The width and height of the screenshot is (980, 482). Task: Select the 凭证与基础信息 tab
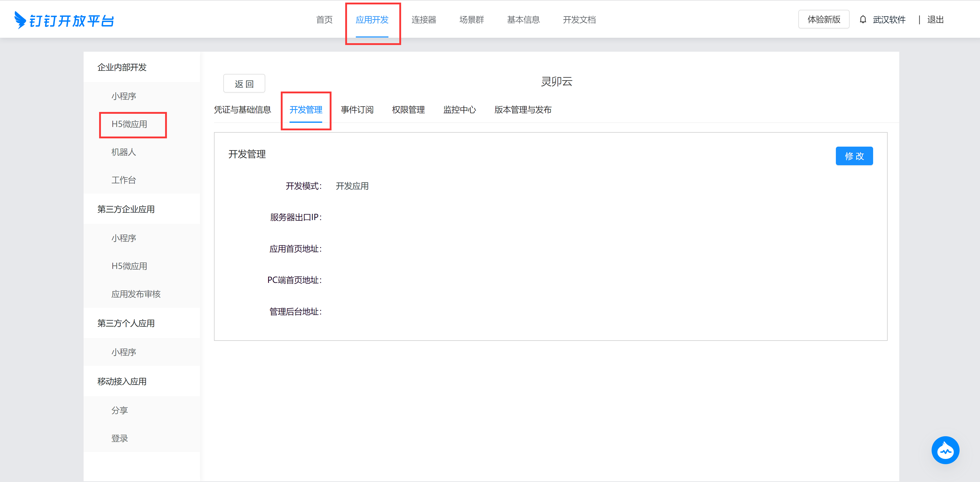click(242, 110)
